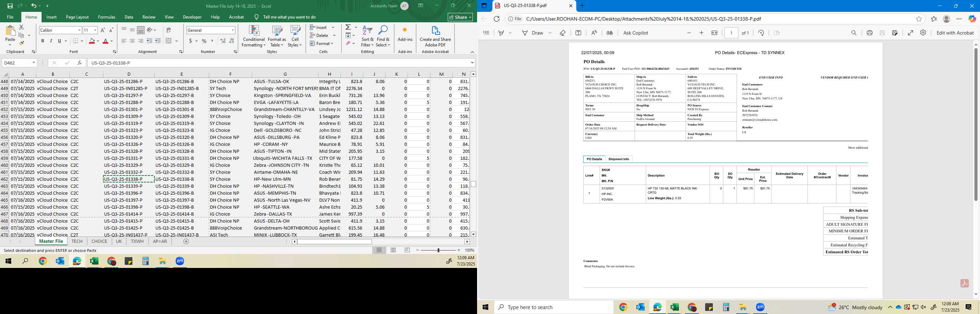Toggle PDF table of contents sidebar
This screenshot has width=980, height=314.
tap(486, 33)
